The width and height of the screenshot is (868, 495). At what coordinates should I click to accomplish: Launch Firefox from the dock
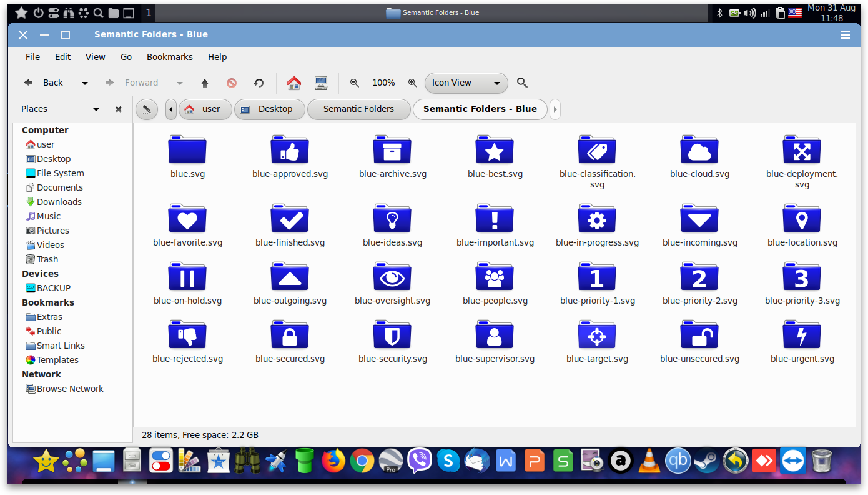tap(333, 462)
